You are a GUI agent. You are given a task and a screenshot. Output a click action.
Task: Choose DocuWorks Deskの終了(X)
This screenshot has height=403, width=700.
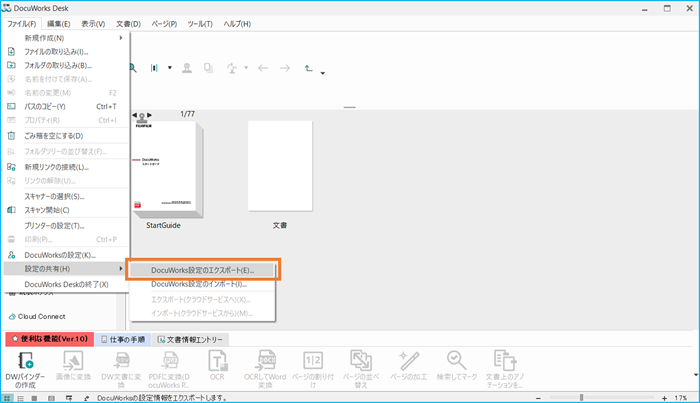tap(66, 284)
